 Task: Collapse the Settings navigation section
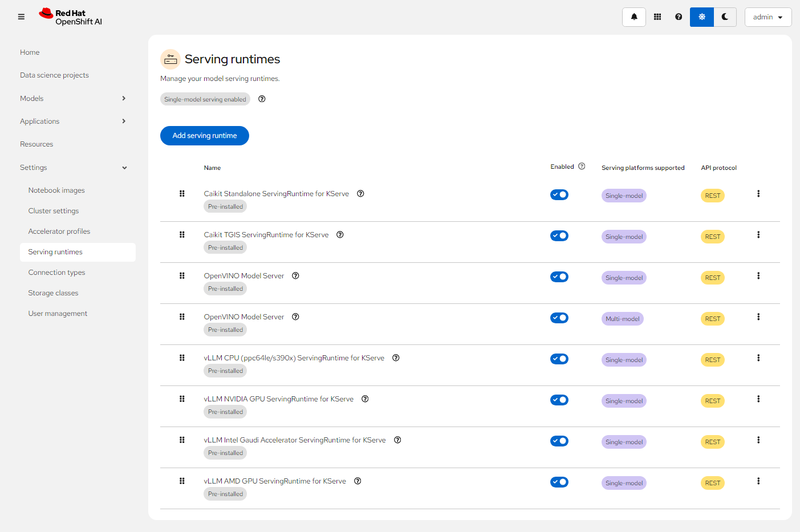(x=73, y=167)
